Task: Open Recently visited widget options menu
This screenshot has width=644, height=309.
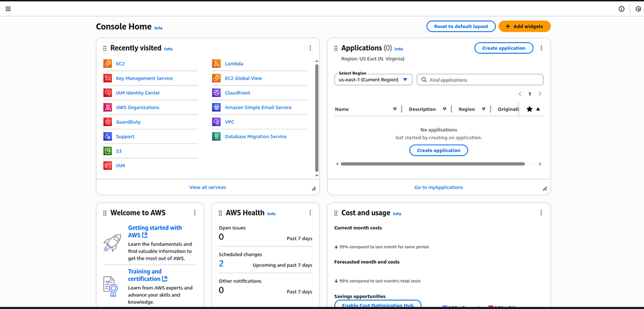Action: [x=310, y=48]
